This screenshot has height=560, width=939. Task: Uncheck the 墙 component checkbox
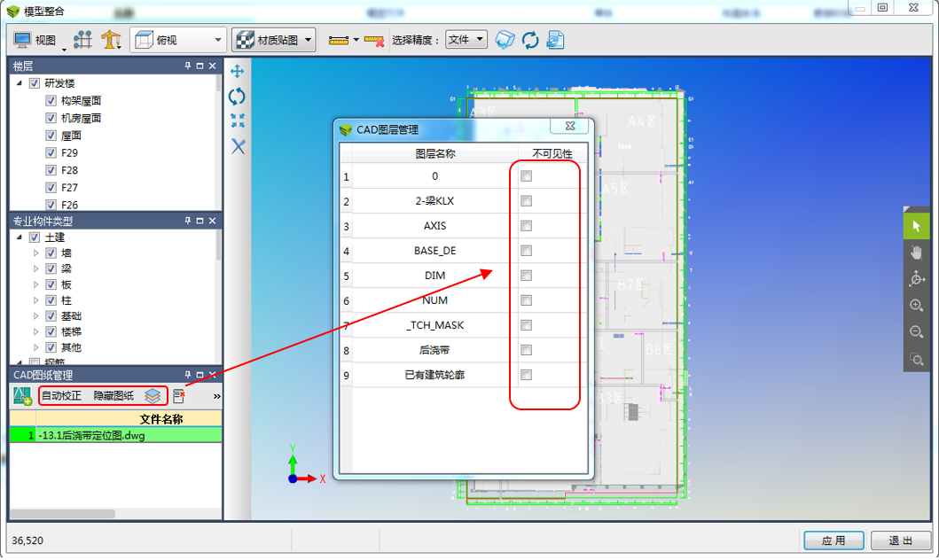tap(51, 253)
